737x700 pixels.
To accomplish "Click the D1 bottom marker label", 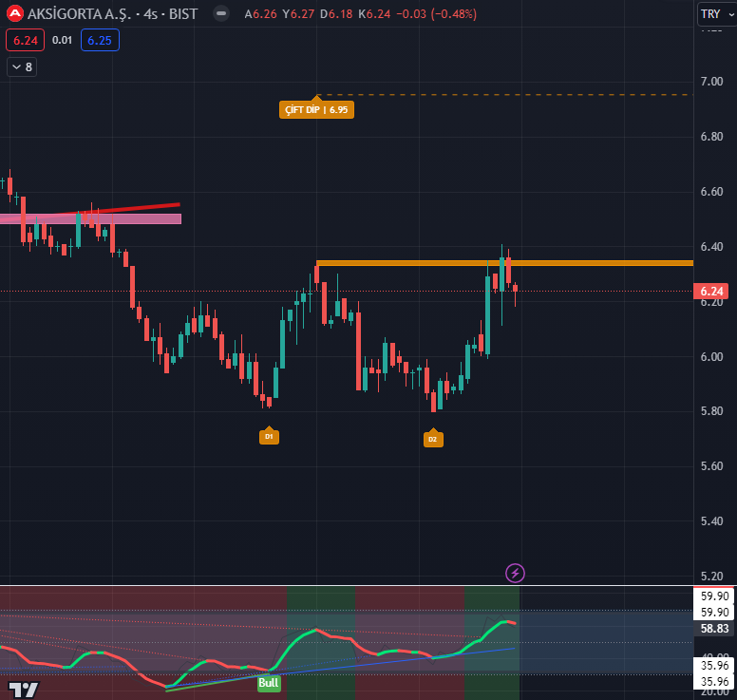I will [x=269, y=437].
